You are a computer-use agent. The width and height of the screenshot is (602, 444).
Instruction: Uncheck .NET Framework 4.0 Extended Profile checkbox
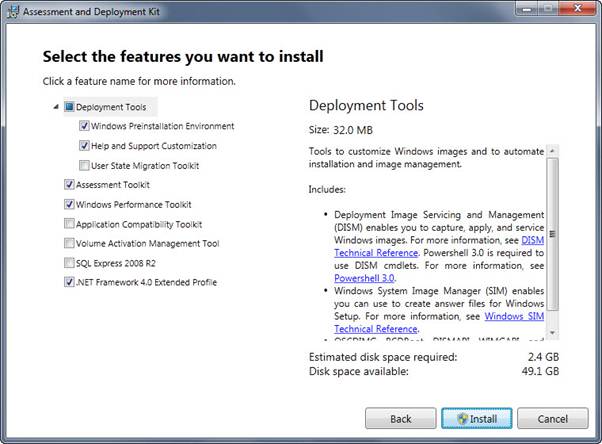coord(69,282)
